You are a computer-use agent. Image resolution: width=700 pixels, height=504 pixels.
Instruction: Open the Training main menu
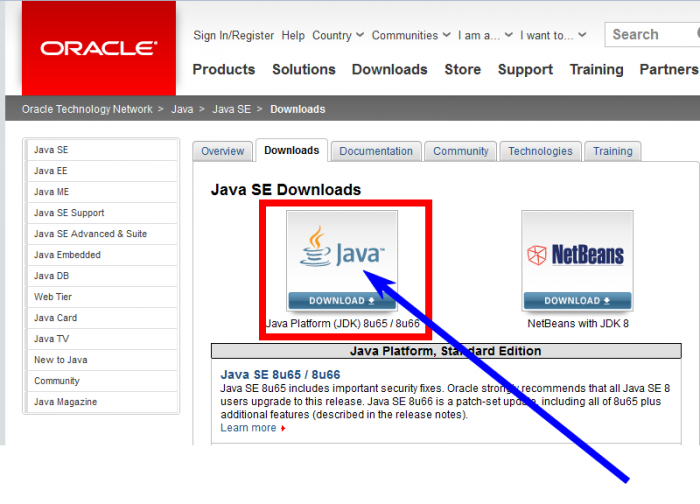596,69
